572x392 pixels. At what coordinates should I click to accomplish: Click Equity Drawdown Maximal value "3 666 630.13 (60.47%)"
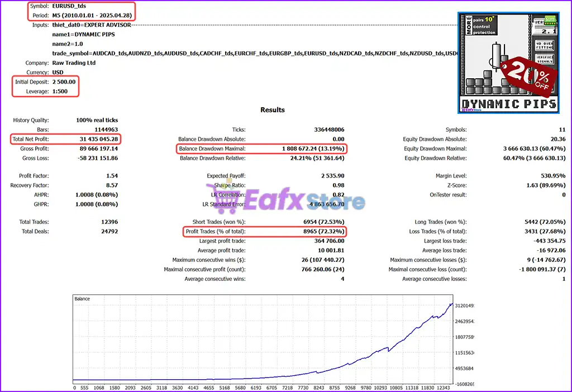pos(535,149)
